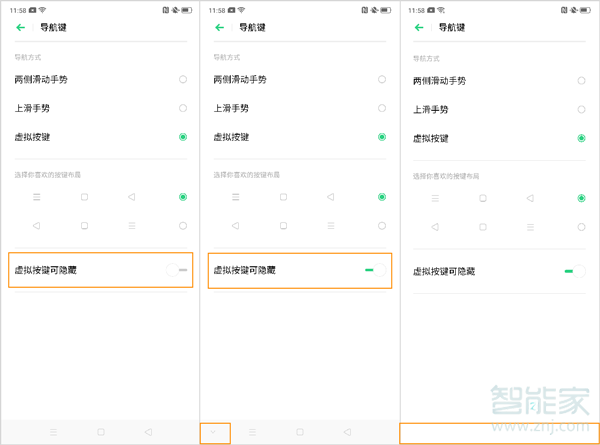The width and height of the screenshot is (600, 445).
Task: Tap the 导航键 title in the left screen
Action: (x=53, y=27)
